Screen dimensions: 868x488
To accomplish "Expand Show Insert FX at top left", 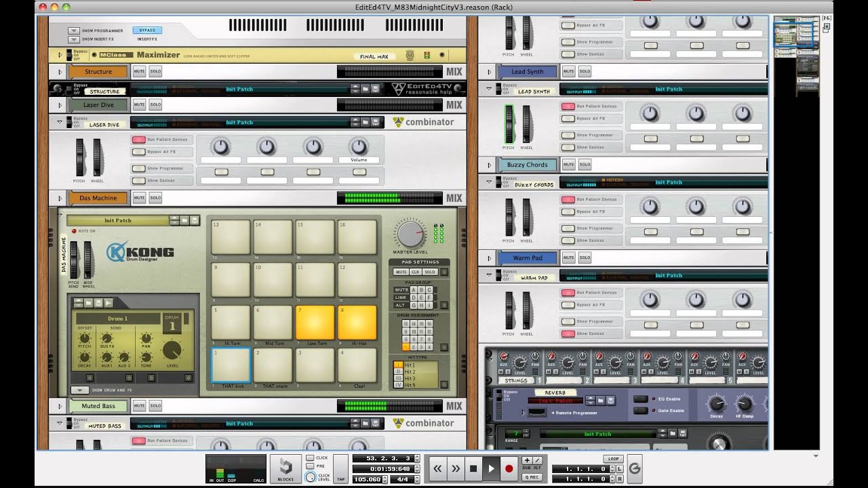I will pos(74,39).
